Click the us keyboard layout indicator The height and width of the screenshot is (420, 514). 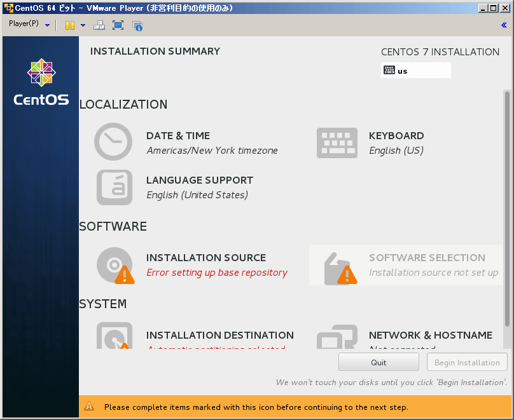[x=415, y=71]
